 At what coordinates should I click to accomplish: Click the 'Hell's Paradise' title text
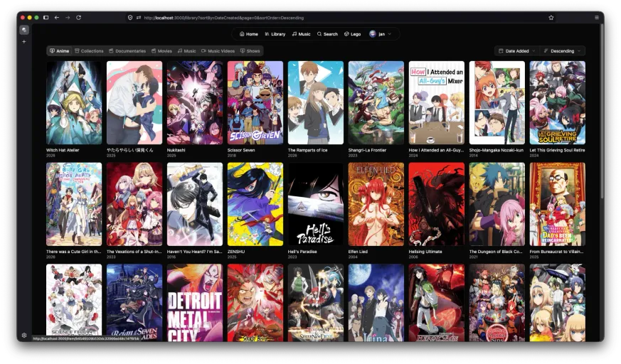tap(302, 252)
